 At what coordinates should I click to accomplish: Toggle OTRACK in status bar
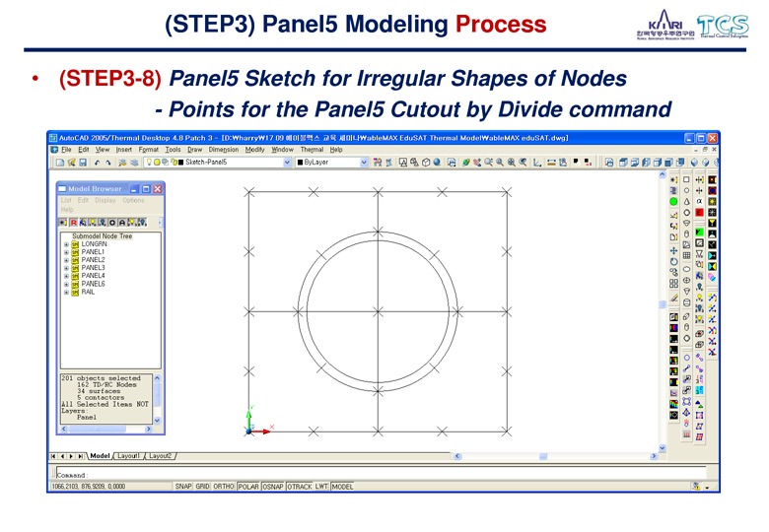(x=299, y=487)
